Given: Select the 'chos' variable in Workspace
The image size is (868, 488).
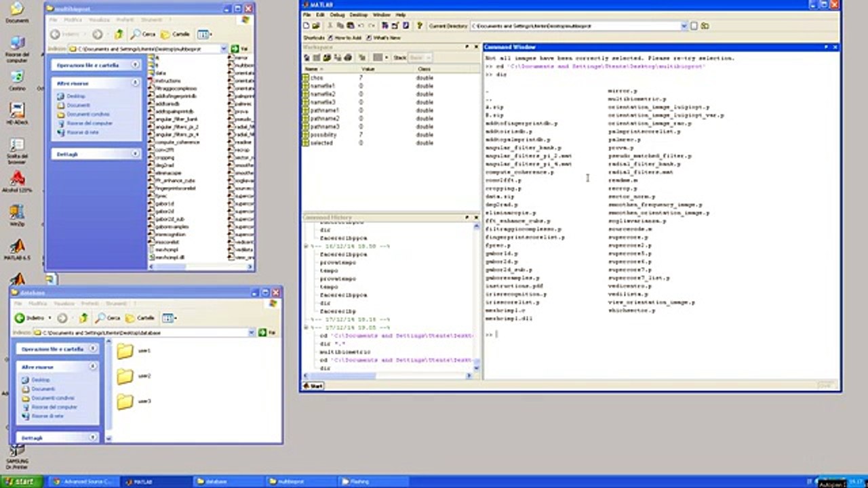Looking at the screenshot, I should pos(316,78).
